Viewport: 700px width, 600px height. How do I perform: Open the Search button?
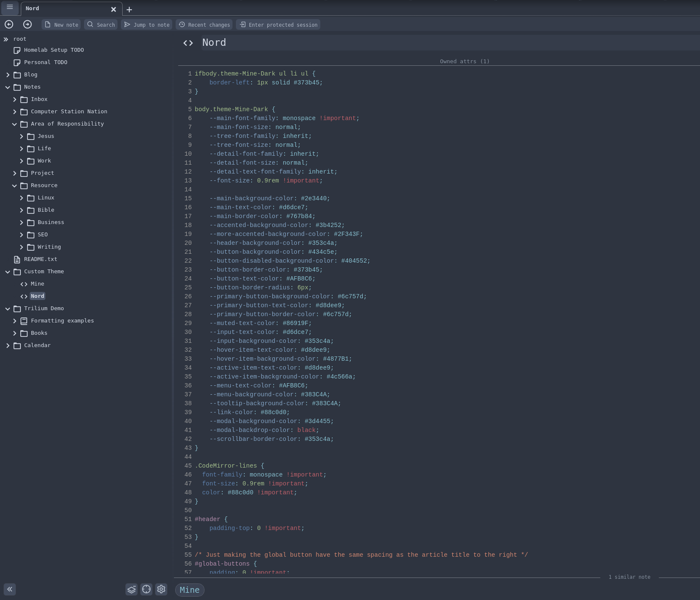pos(101,25)
